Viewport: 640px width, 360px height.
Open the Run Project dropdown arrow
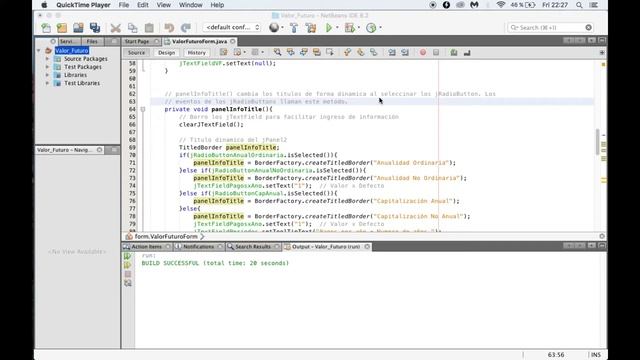[x=337, y=28]
